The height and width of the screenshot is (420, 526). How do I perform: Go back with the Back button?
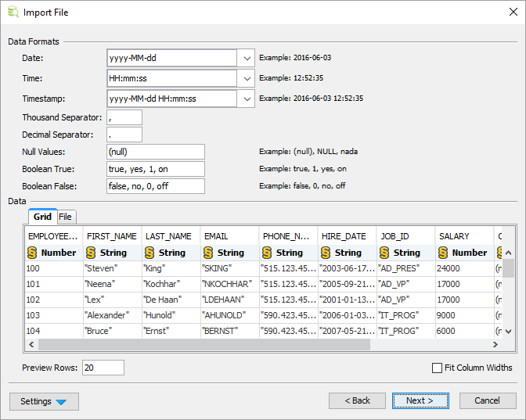pos(357,400)
